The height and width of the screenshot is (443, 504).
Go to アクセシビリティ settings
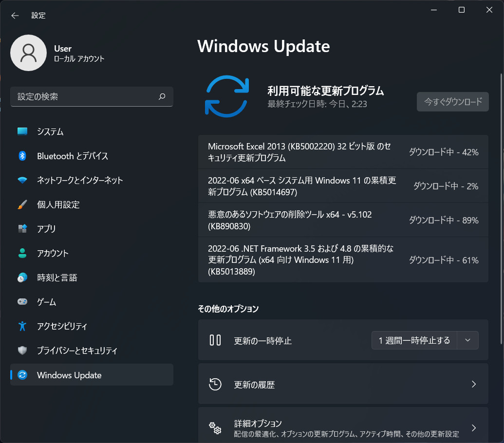click(92, 326)
